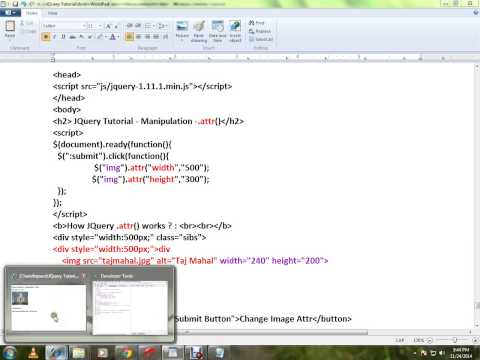Click the Save icon in quick access toolbar
480x360 pixels.
tap(15, 4)
